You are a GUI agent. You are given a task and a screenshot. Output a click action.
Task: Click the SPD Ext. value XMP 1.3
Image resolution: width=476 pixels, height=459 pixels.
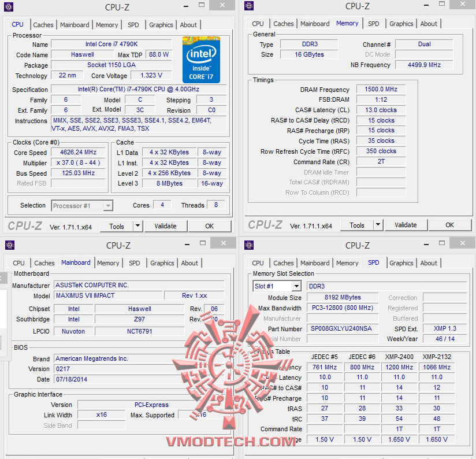445,328
